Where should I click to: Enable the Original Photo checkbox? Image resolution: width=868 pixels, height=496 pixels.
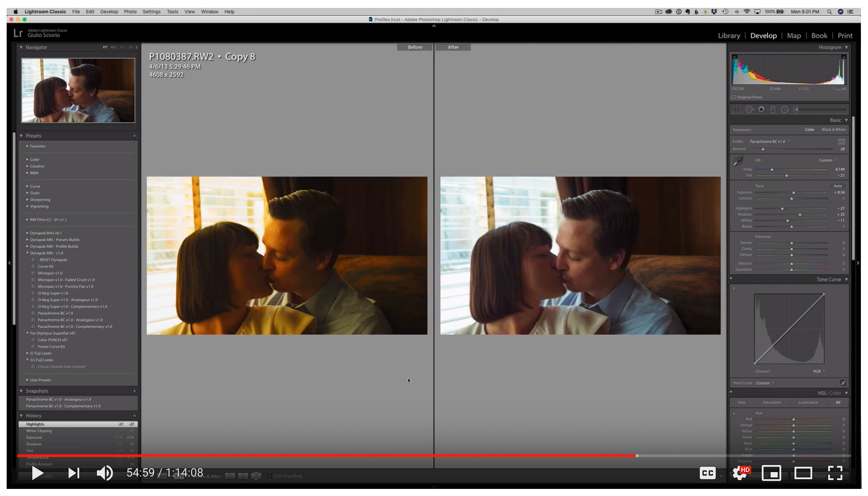click(x=733, y=97)
